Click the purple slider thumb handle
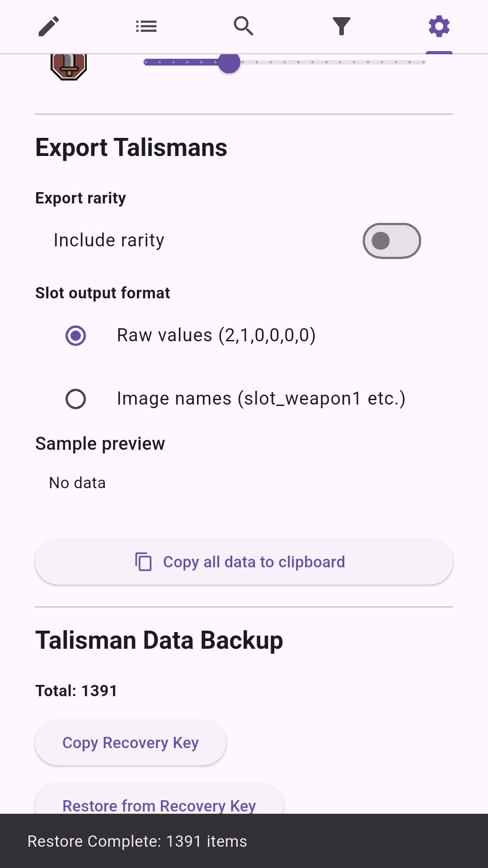 229,62
